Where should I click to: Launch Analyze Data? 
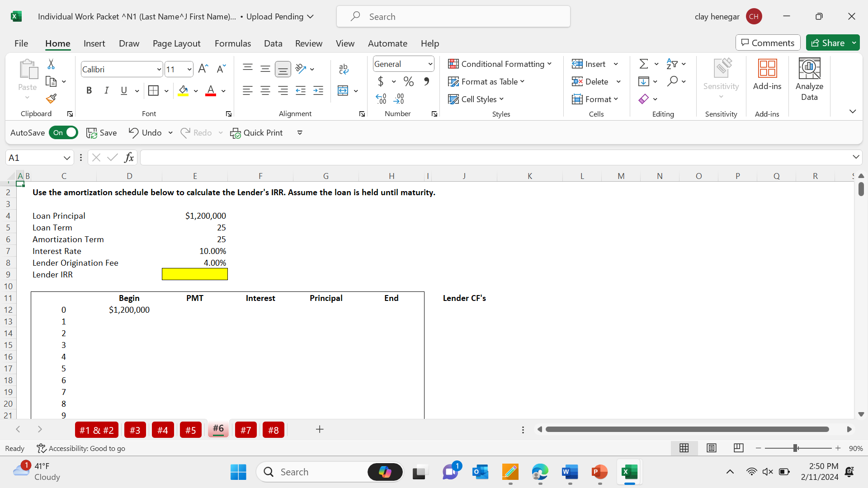pyautogui.click(x=809, y=79)
